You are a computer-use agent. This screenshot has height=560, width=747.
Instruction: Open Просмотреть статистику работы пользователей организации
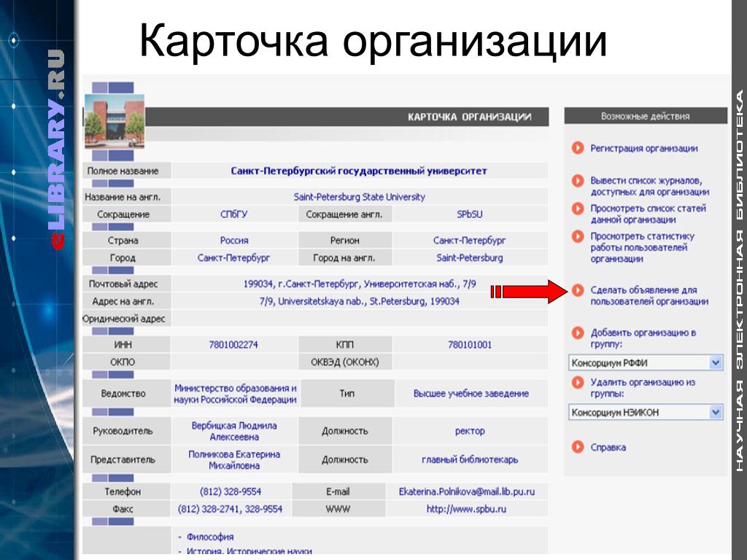tap(642, 248)
